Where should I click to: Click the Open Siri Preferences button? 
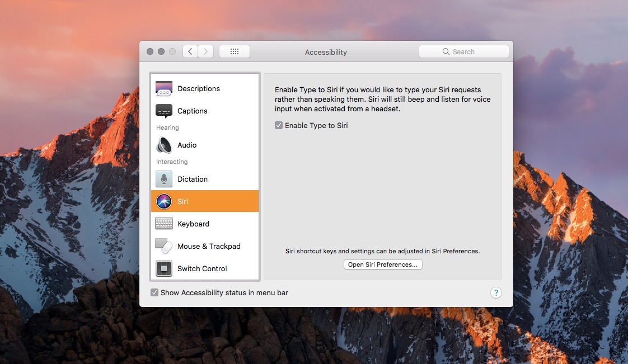(383, 264)
